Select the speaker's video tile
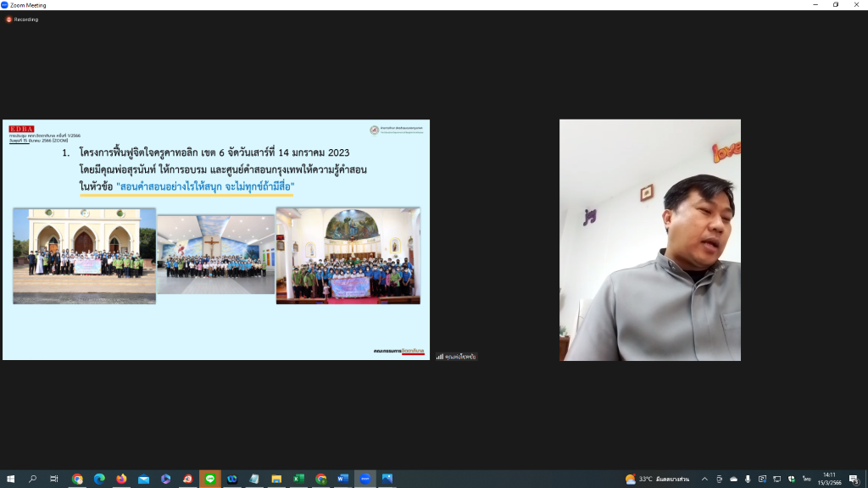 (650, 240)
